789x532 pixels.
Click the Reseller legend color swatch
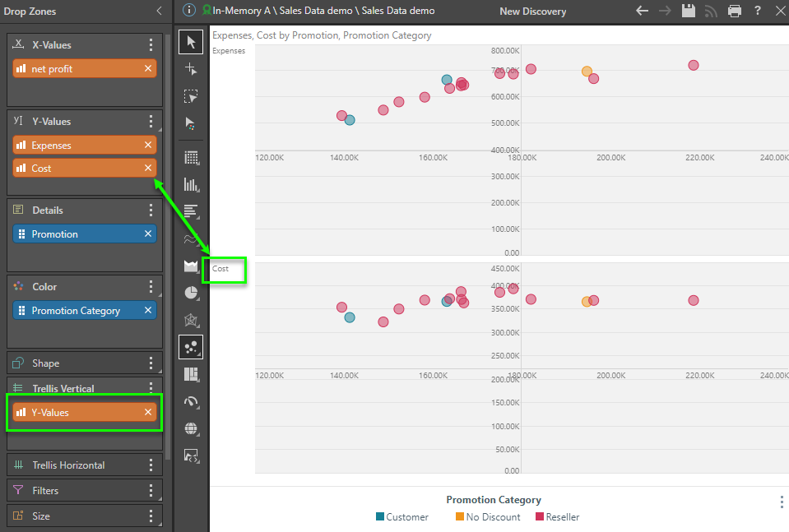coord(540,517)
